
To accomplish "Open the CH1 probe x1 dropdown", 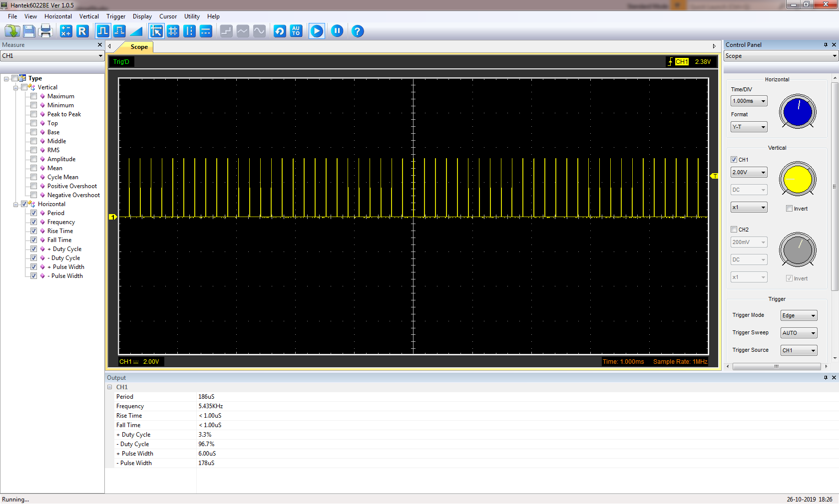I will pos(749,208).
